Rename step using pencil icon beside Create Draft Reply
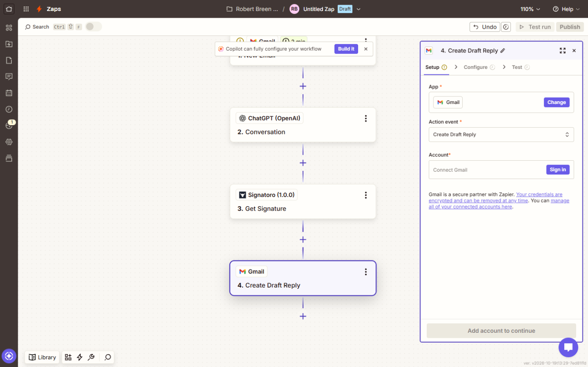Screen dimensions: 588x367 (x=503, y=51)
